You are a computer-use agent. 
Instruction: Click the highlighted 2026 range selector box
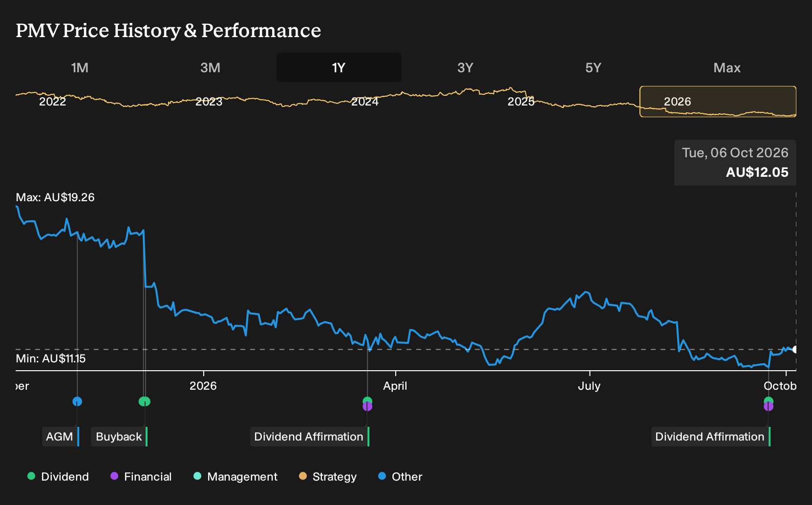(x=718, y=102)
